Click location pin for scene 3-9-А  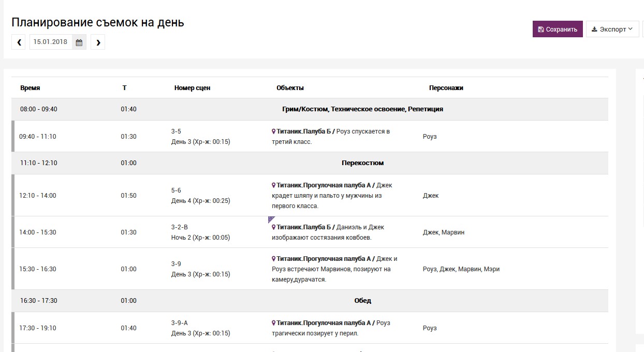274,323
